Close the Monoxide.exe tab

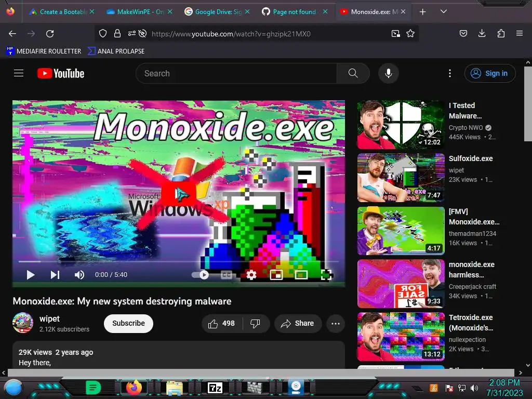(x=403, y=11)
